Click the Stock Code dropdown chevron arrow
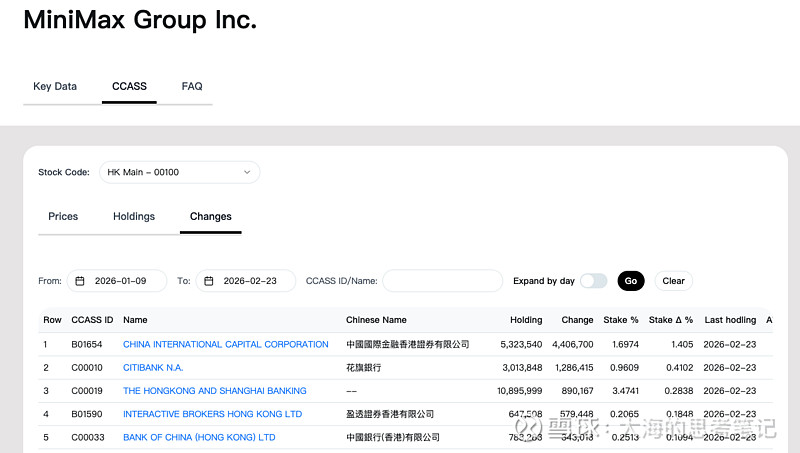Screen dimensions: 800x453 click(x=247, y=172)
